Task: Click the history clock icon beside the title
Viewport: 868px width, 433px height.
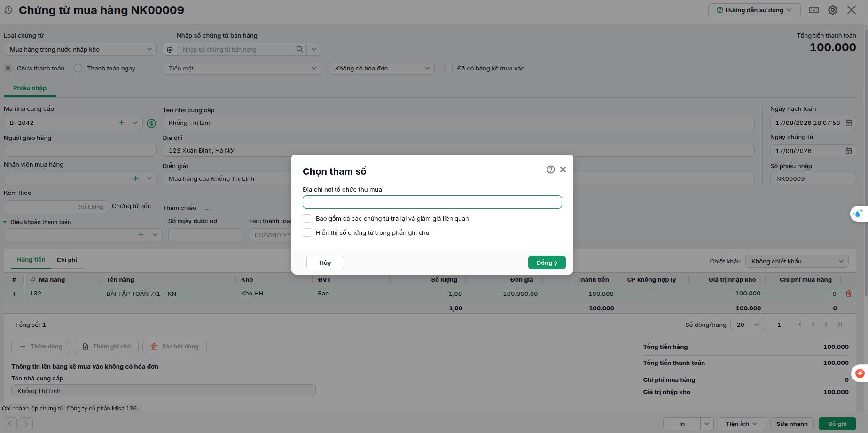Action: [8, 10]
